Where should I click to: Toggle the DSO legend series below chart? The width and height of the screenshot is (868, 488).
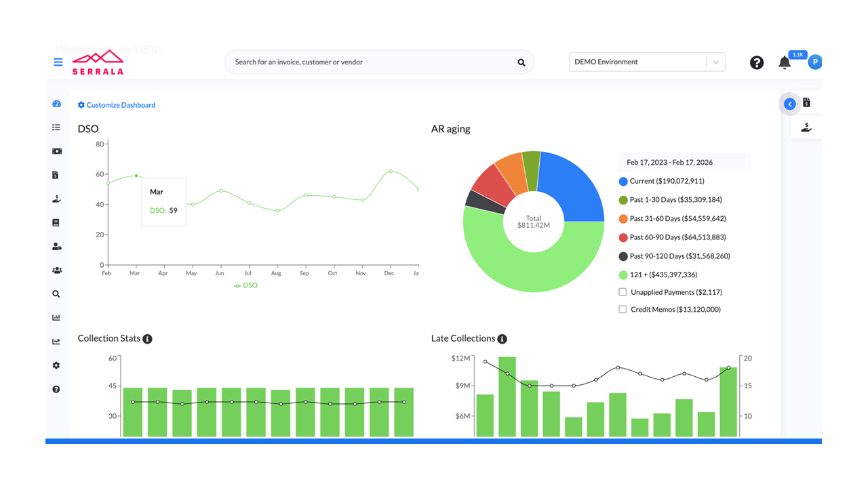coord(245,286)
